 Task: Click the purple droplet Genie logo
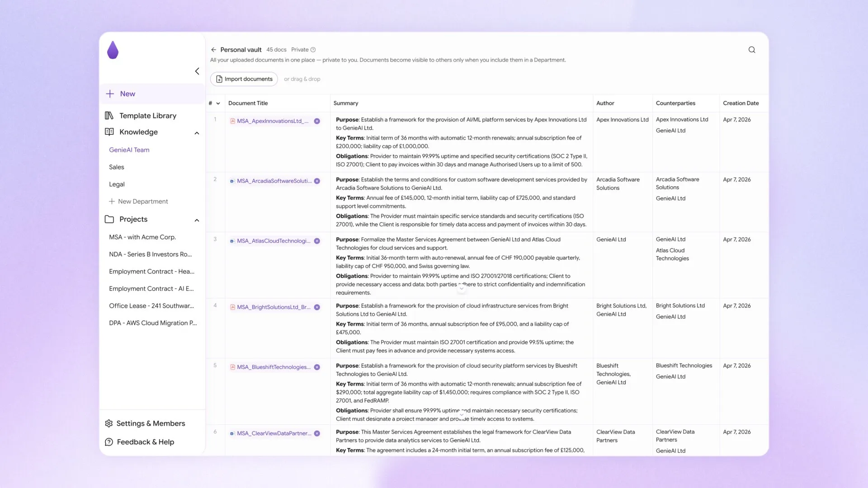coord(113,50)
